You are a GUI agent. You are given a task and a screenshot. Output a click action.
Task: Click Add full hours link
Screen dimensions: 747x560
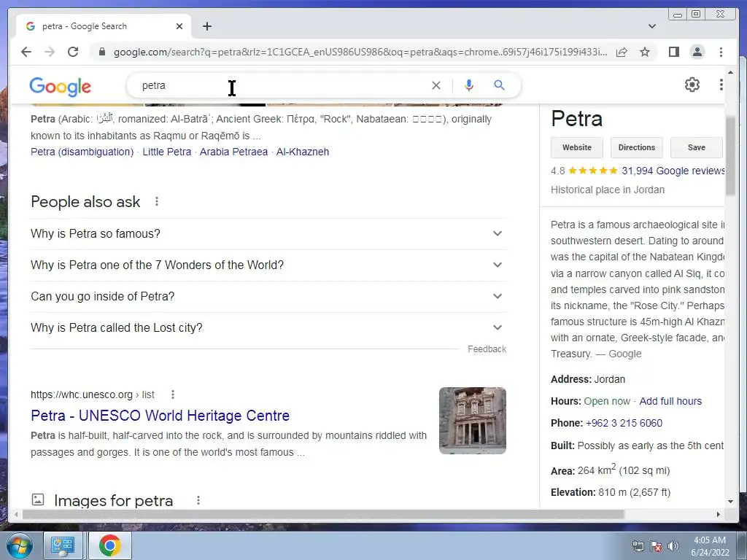point(670,402)
